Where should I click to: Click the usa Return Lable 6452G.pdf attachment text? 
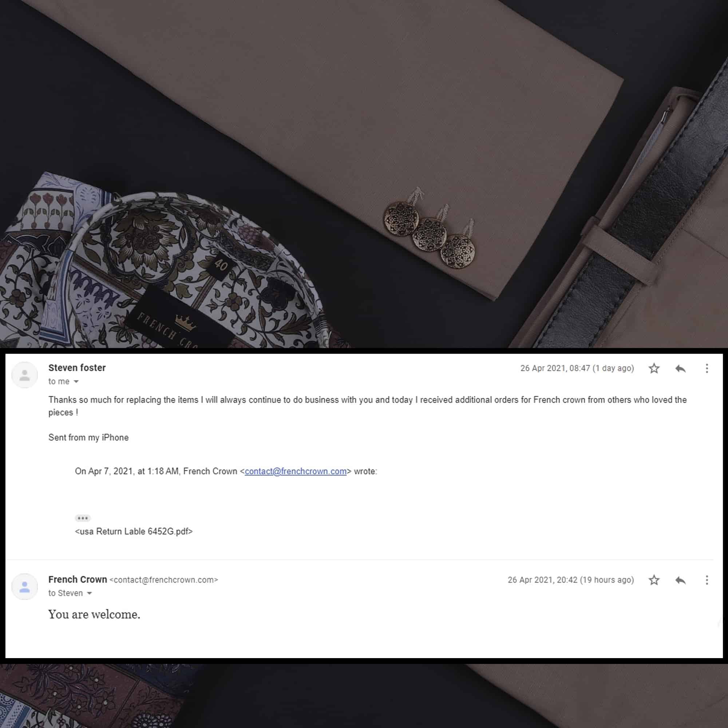pyautogui.click(x=134, y=531)
